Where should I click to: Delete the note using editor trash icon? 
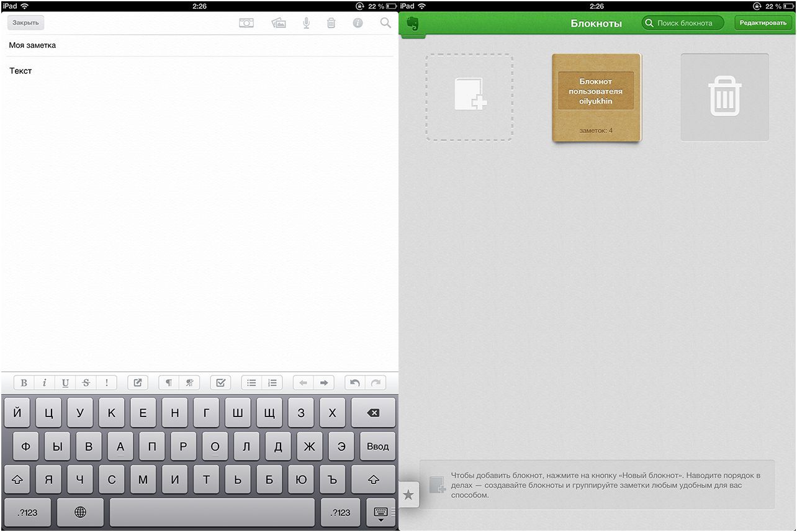[x=331, y=23]
